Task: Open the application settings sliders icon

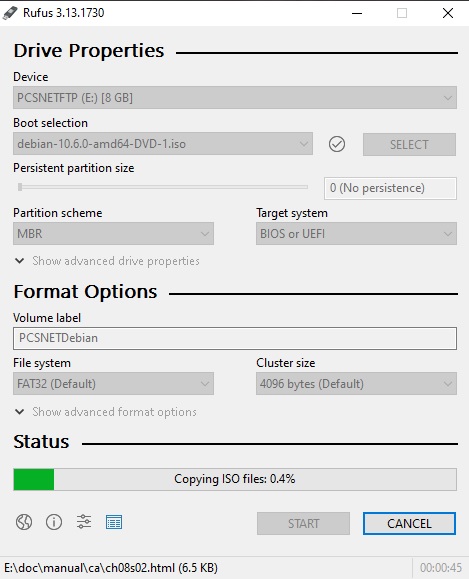Action: coord(84,522)
